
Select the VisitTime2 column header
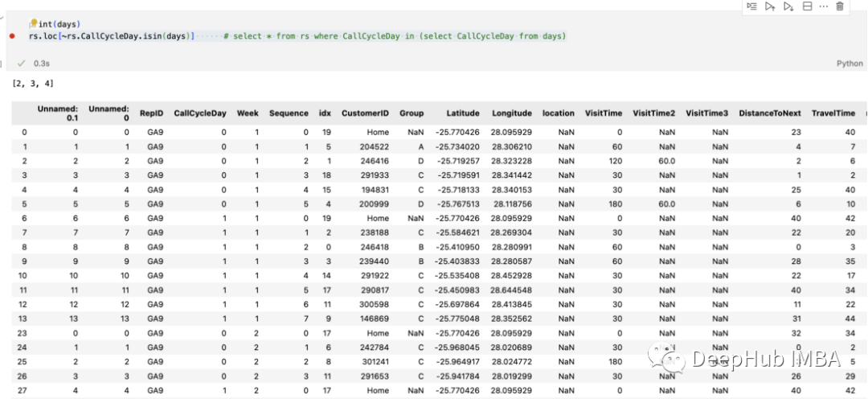point(653,113)
